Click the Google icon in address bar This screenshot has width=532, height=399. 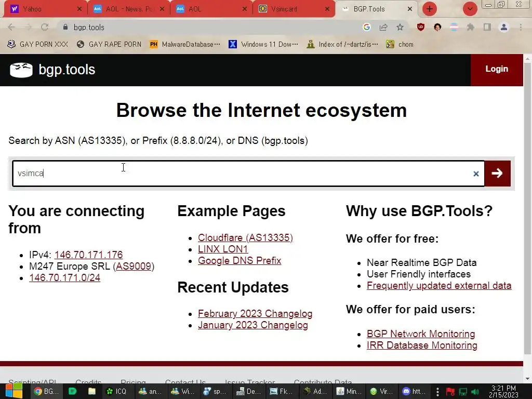point(366,27)
